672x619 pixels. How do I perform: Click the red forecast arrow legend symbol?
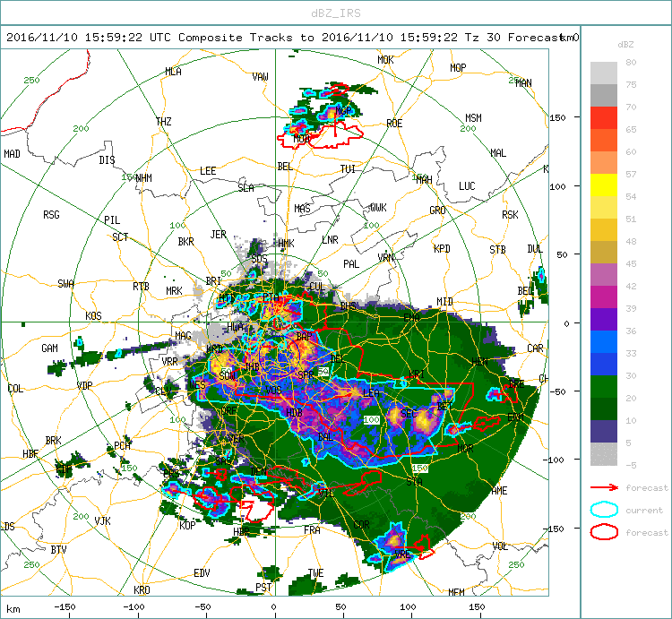pyautogui.click(x=604, y=487)
